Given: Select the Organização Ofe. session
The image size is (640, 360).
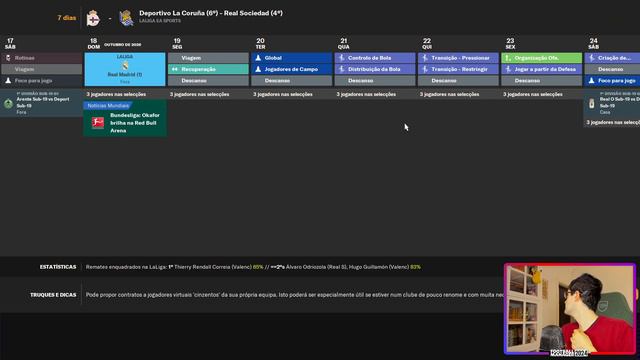Looking at the screenshot, I should 542,58.
